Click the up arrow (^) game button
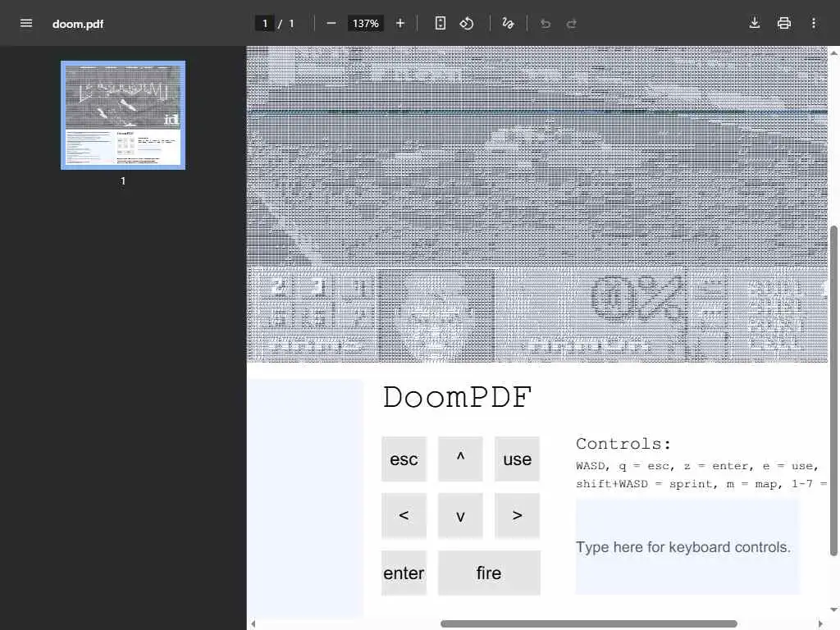Viewport: 840px width, 630px height. pos(460,459)
